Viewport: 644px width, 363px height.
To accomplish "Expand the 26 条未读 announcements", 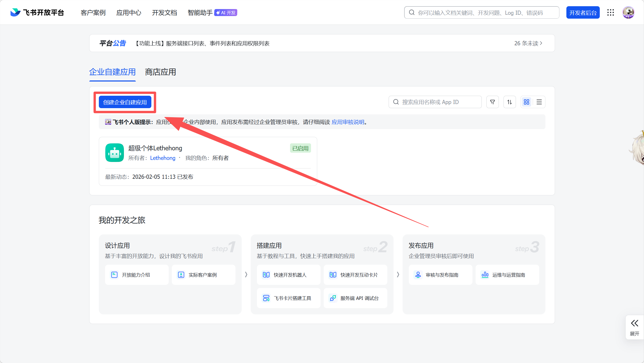I will (528, 43).
